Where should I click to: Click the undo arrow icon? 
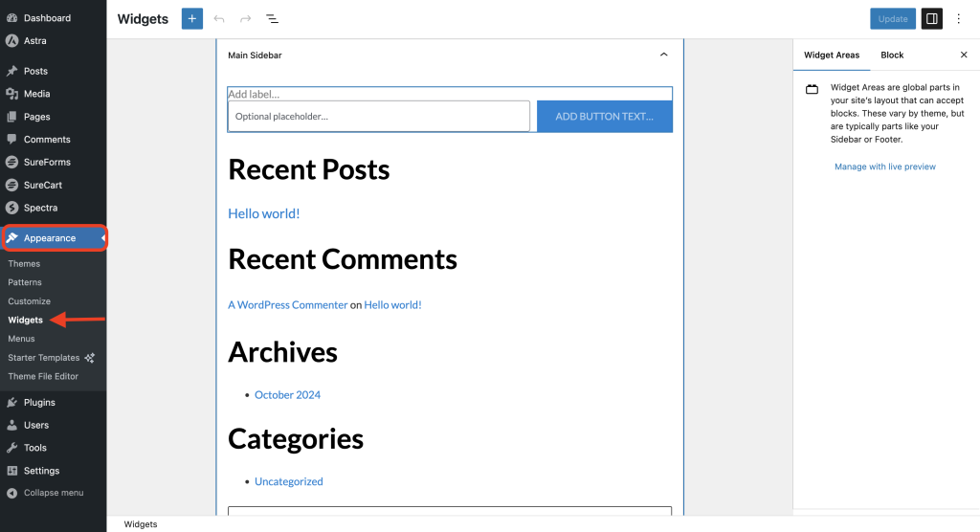click(x=219, y=19)
